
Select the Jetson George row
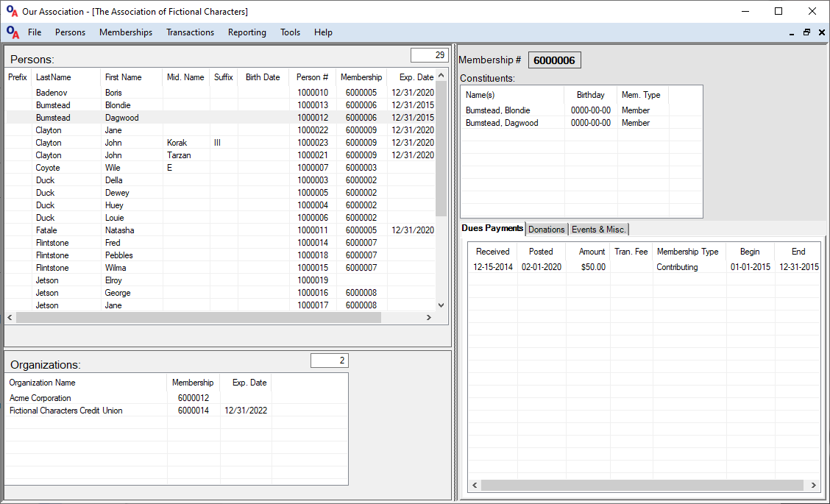(221, 293)
